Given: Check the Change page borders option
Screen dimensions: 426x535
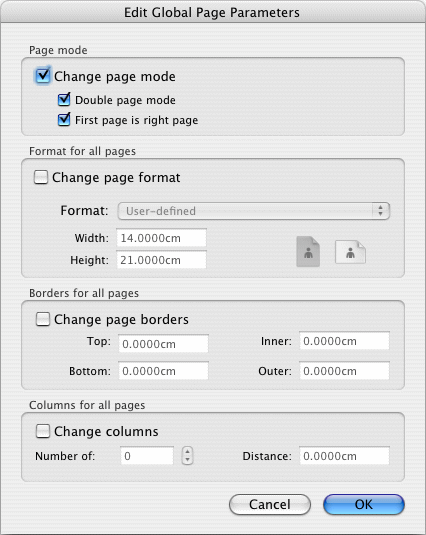Looking at the screenshot, I should (x=43, y=319).
